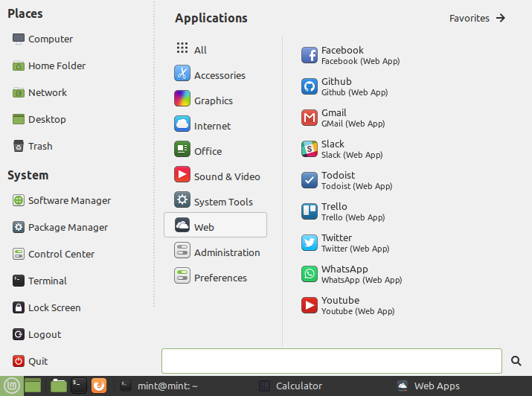Screen dimensions: 532x396
Task: Click the red Quit power icon
Action: [19, 361]
